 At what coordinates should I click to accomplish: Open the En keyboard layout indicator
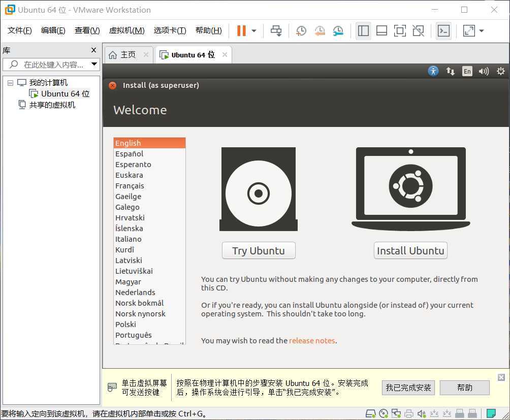(467, 71)
